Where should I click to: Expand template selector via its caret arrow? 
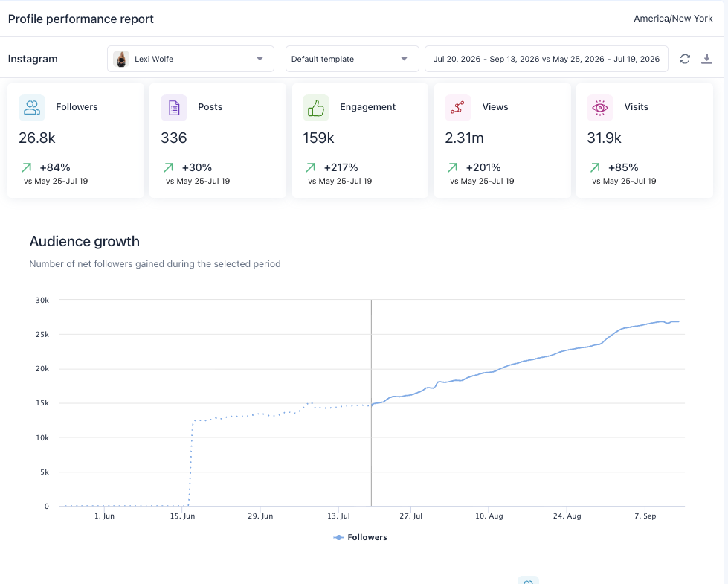(404, 59)
